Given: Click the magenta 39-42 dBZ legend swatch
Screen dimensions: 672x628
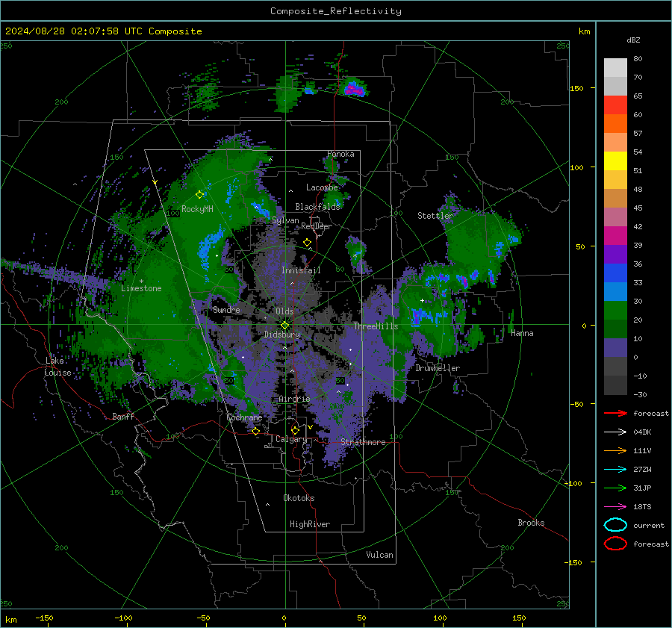Looking at the screenshot, I should point(615,235).
